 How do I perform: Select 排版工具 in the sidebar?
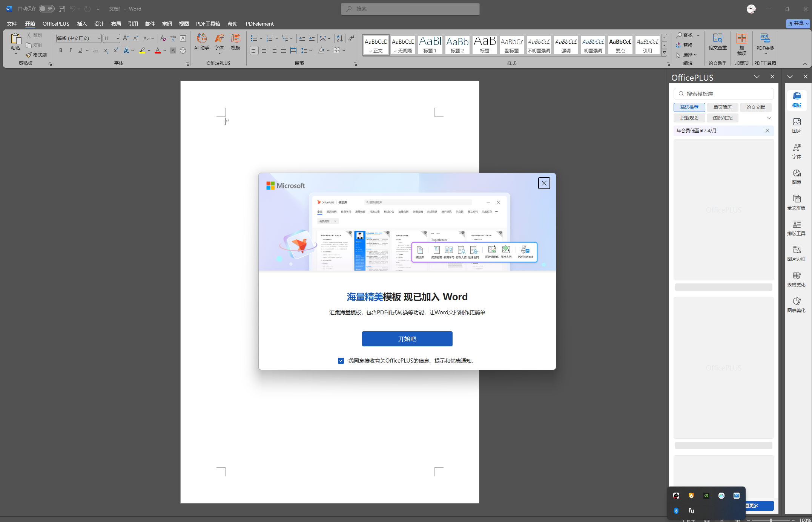(x=797, y=228)
